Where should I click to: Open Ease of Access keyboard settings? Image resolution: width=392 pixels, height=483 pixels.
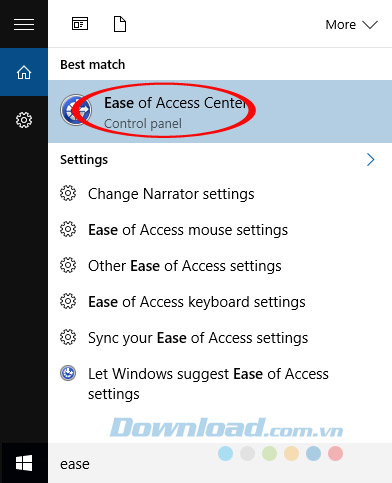197,302
